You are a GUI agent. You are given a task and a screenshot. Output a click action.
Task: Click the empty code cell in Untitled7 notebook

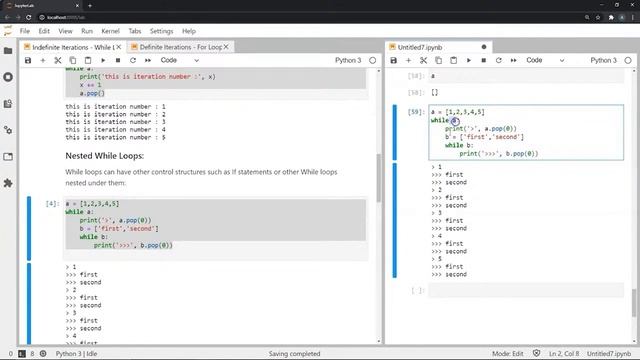pos(526,291)
